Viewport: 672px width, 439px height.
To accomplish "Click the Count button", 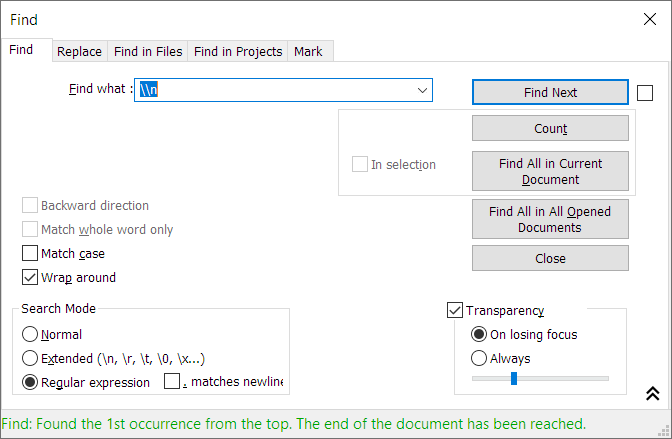I will tap(550, 128).
